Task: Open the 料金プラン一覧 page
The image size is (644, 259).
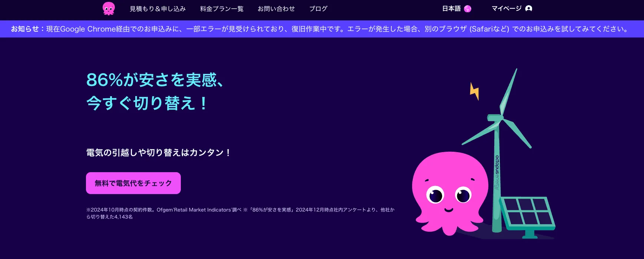Action: point(222,9)
